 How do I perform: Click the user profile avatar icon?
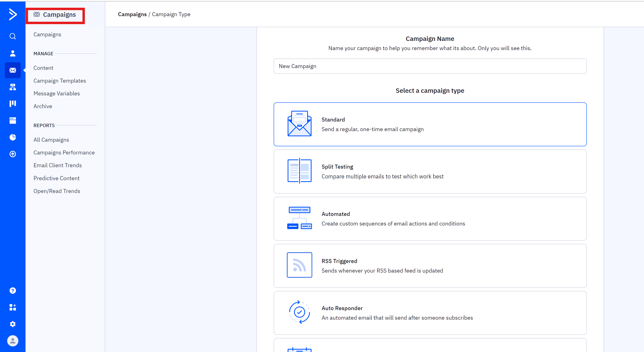tap(13, 341)
